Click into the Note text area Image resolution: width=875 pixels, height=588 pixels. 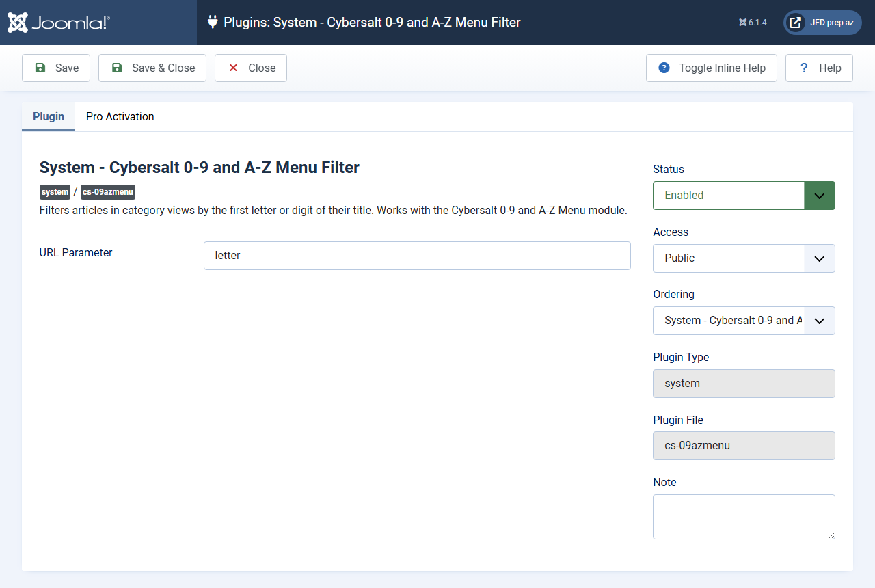coord(744,517)
